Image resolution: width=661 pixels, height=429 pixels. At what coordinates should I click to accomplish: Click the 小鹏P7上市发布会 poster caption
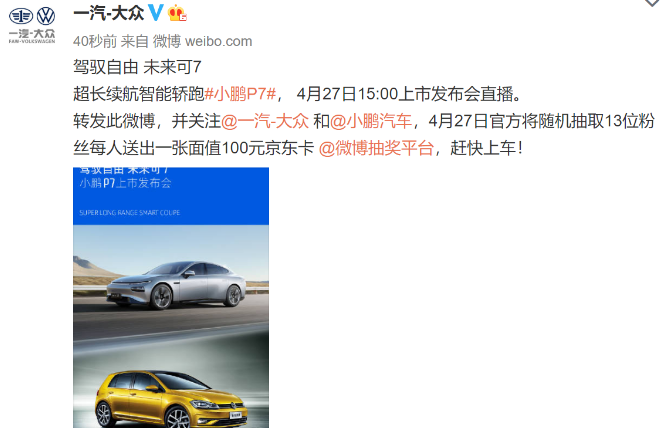coord(125,183)
